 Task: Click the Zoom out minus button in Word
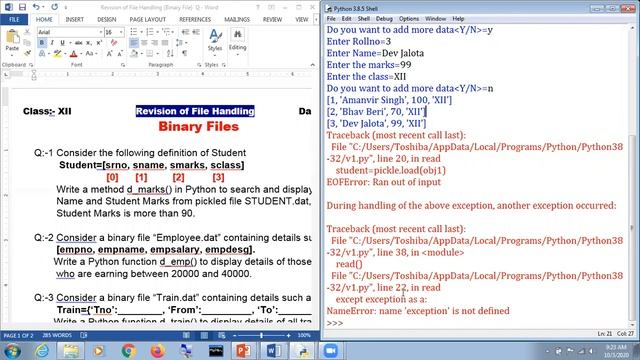click(x=235, y=336)
